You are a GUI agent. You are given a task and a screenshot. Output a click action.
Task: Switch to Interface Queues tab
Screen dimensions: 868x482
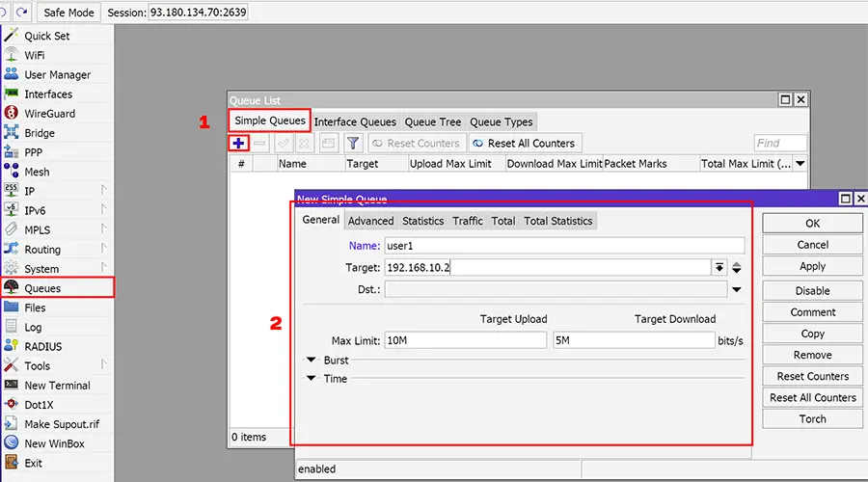[x=355, y=121]
